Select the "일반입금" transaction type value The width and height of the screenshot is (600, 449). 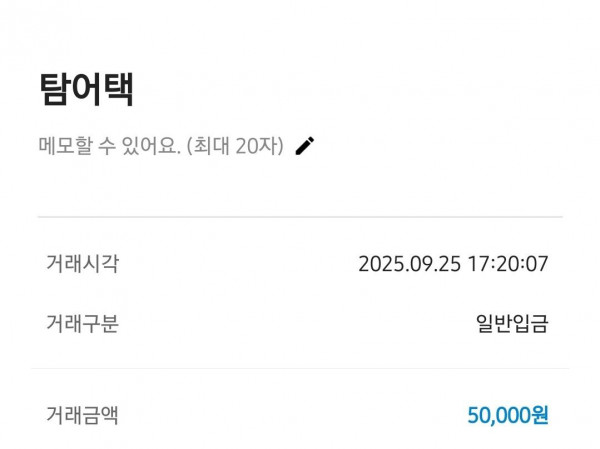(512, 324)
